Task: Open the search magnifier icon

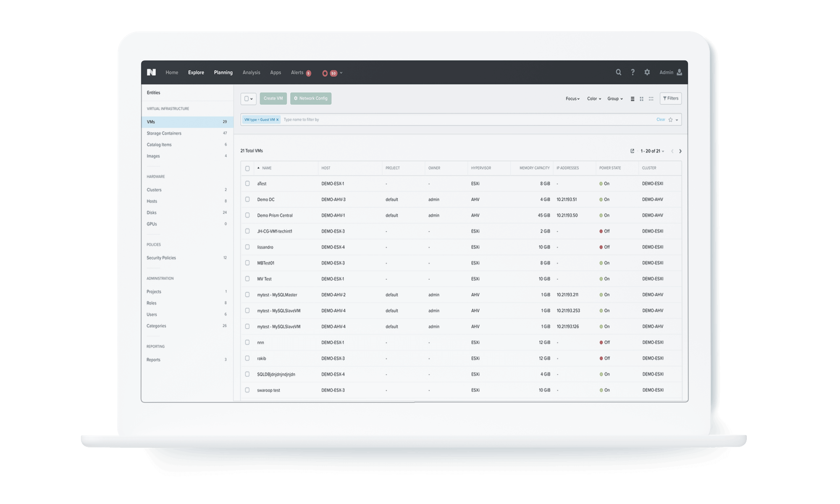Action: click(618, 72)
